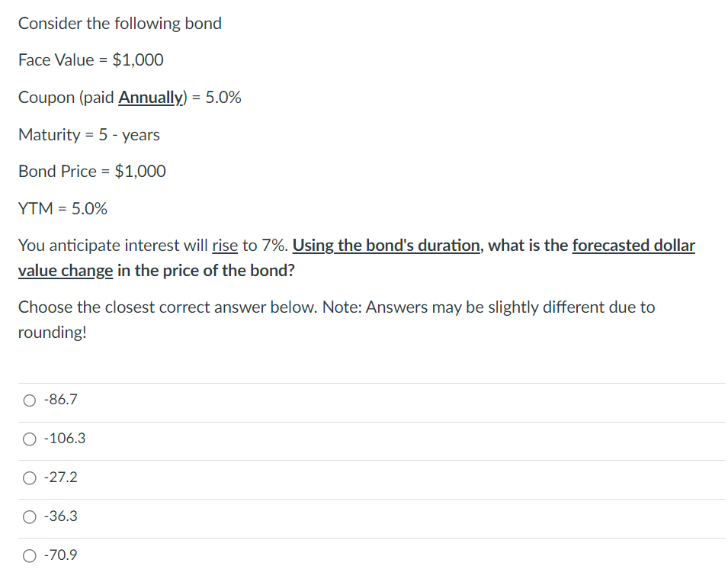728x582 pixels.
Task: Click the -86.7 answer label text
Action: point(59,400)
